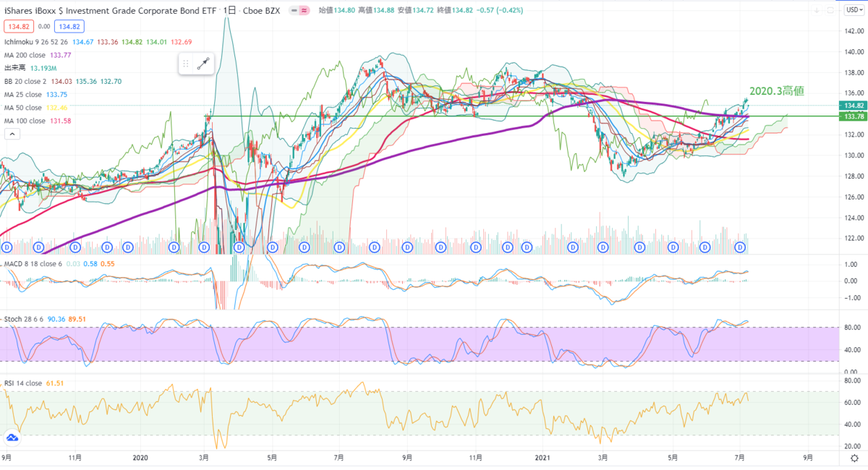
Task: Select the RSI 14 close legend
Action: coord(23,383)
